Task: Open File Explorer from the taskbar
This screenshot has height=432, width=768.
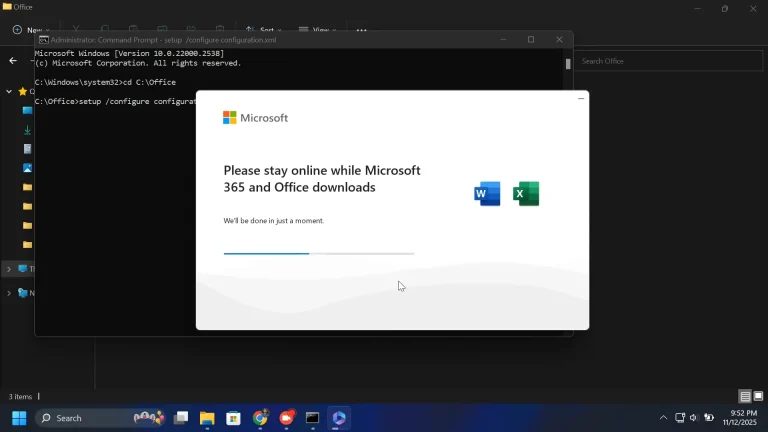Action: [x=207, y=418]
